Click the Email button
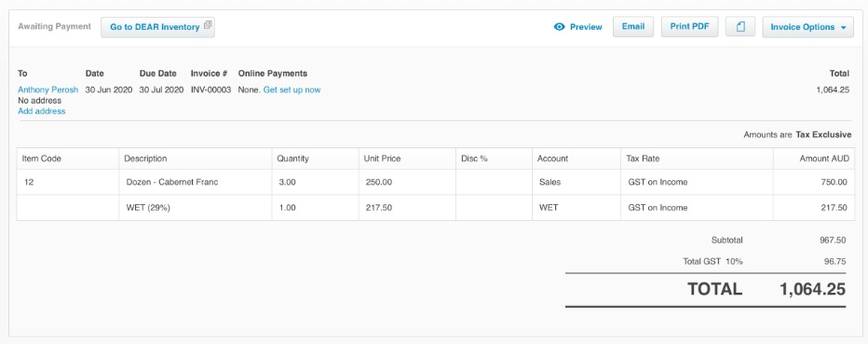 (x=633, y=27)
